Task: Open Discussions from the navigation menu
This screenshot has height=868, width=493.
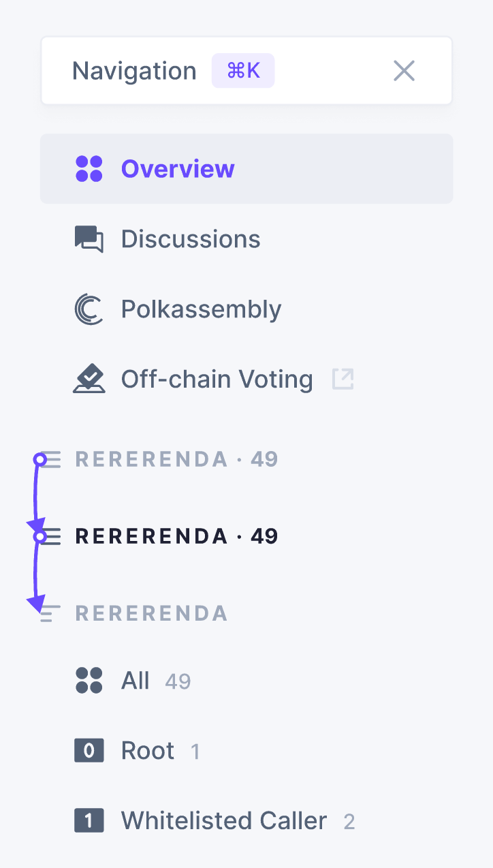Action: point(191,238)
